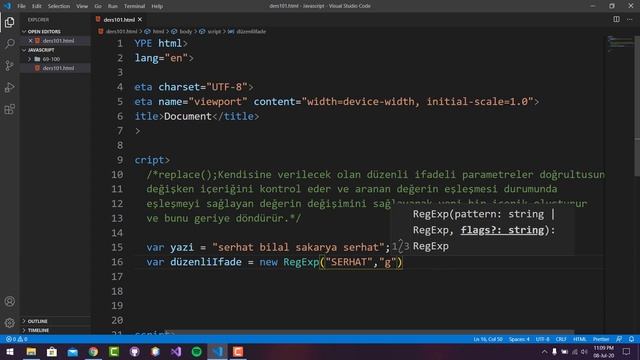Open GitHub Desktop from taskbar
Viewport: 640px width, 360px height.
click(135, 351)
